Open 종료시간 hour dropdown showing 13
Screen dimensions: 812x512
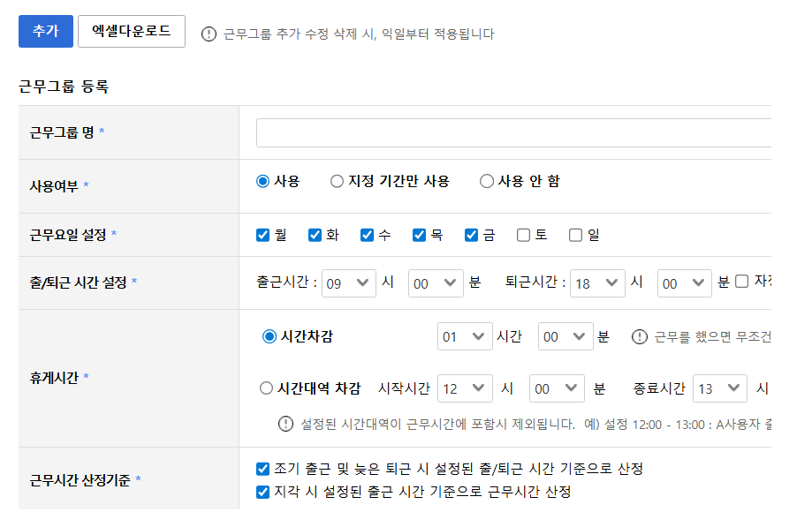pyautogui.click(x=719, y=388)
